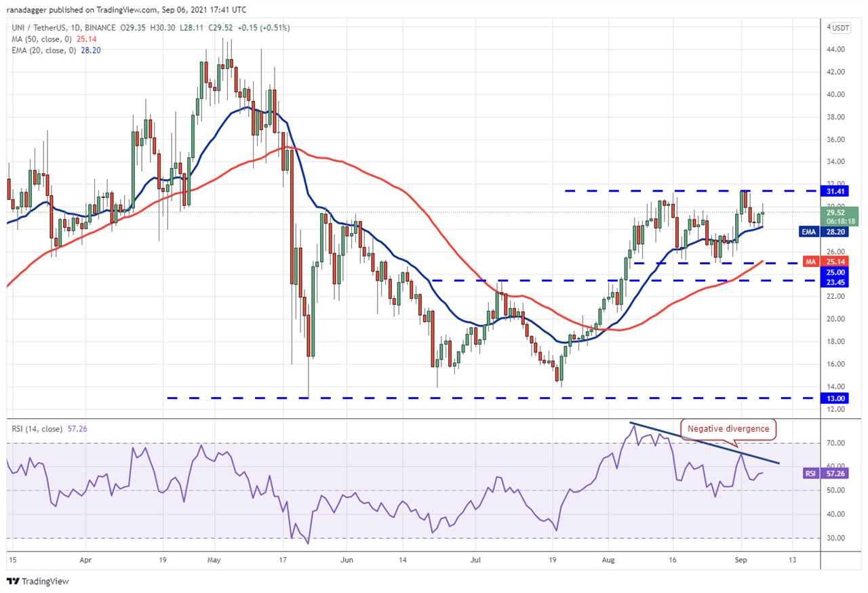Click the 18.00 price axis label
Screen dimensions: 868x593
[835, 342]
